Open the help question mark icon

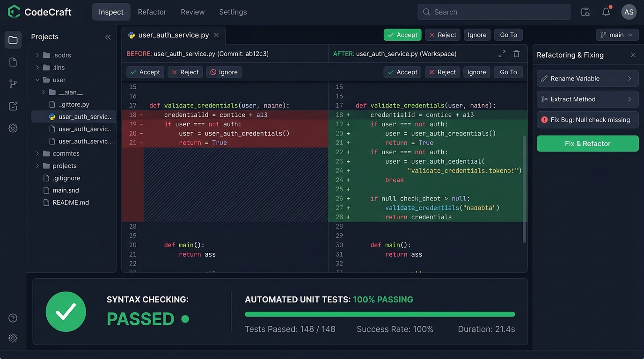(13, 318)
